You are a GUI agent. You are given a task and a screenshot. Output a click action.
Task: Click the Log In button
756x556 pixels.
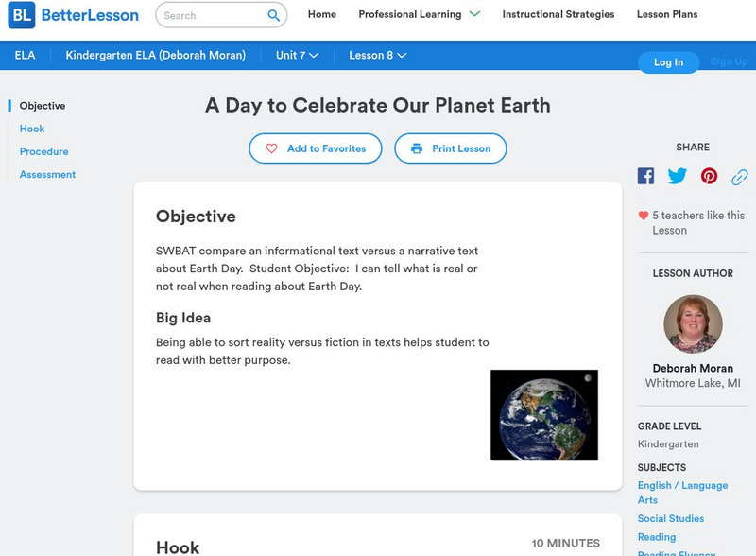point(668,62)
